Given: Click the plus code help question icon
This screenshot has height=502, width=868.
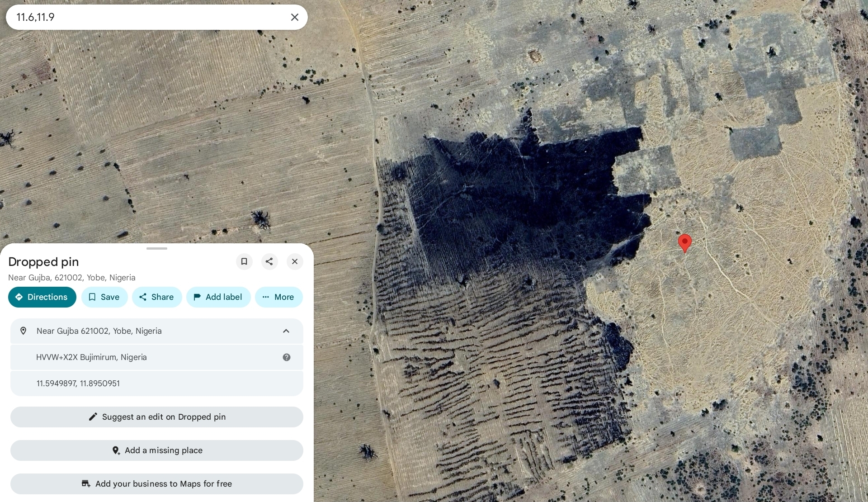Looking at the screenshot, I should coord(286,357).
